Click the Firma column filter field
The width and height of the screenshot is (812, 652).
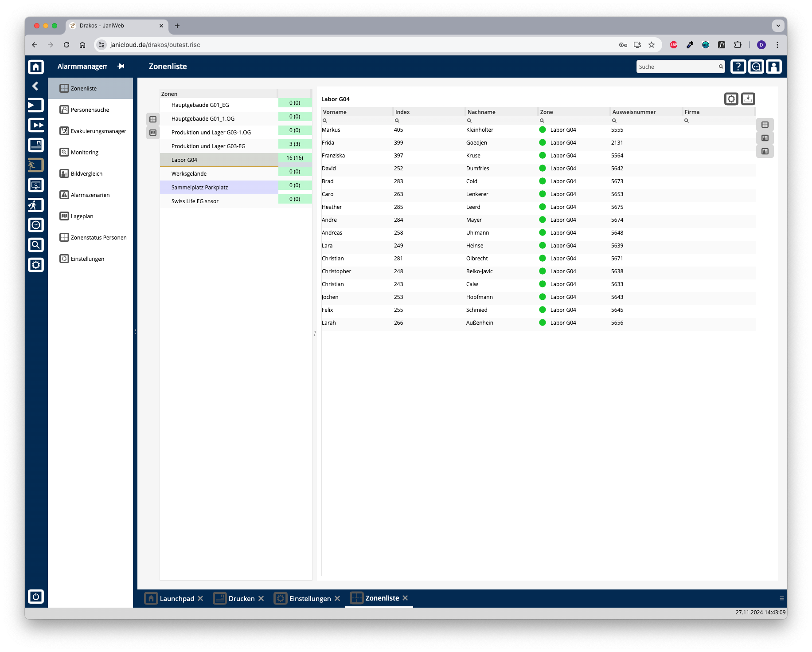(x=718, y=121)
